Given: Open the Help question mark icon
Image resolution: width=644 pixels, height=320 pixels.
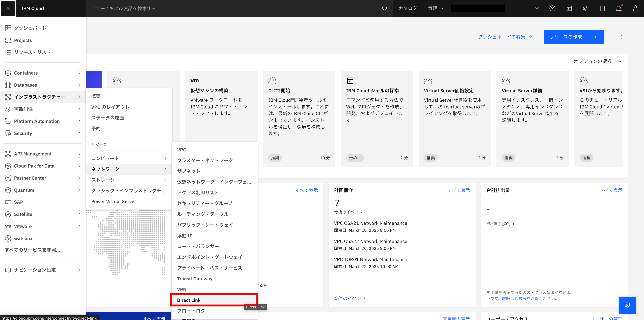Looking at the screenshot, I should click(552, 8).
